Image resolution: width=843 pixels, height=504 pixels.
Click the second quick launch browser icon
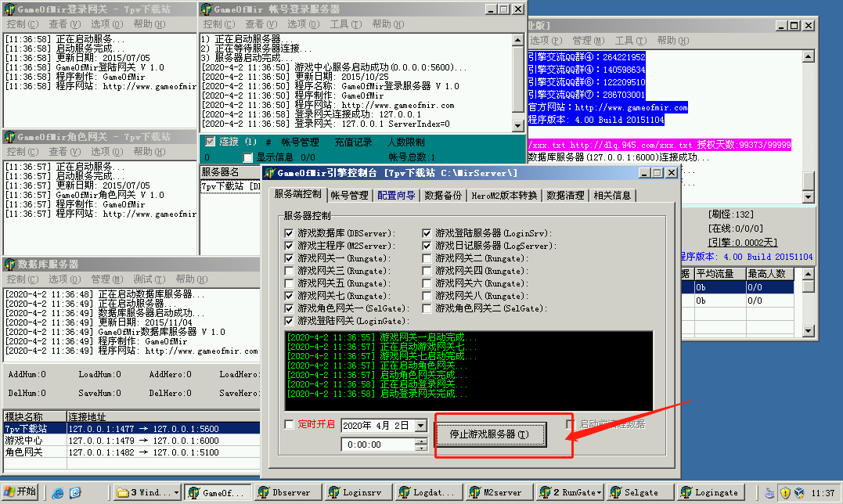pos(75,493)
